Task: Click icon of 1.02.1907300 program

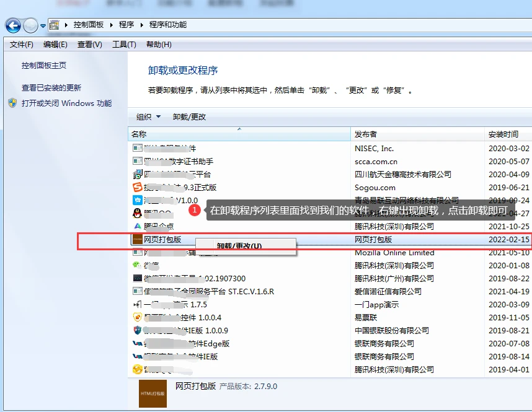Action: [138, 278]
